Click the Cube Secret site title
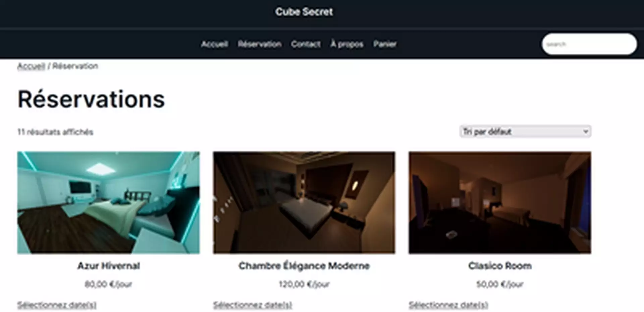Image resolution: width=644 pixels, height=312 pixels. click(x=304, y=12)
